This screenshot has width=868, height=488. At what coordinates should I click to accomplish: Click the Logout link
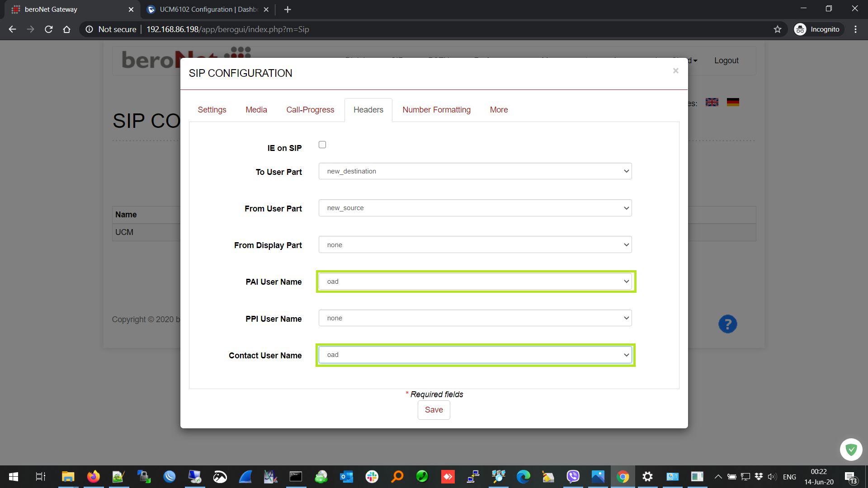(x=726, y=61)
